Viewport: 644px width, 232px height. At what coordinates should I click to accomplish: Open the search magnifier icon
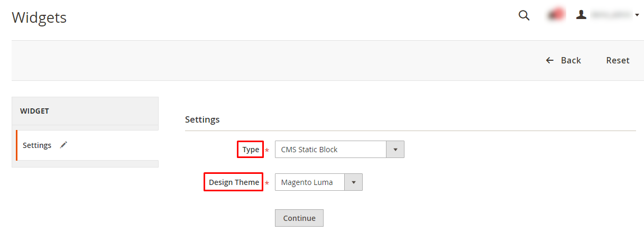tap(524, 15)
